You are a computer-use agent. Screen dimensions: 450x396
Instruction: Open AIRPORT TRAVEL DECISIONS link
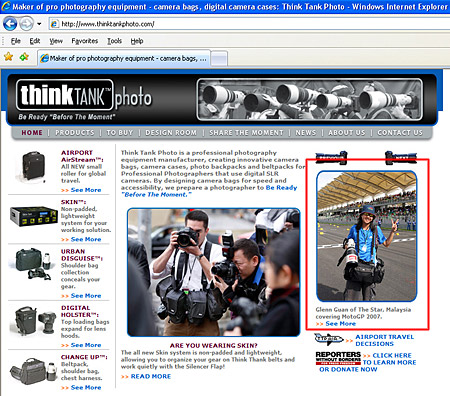(385, 340)
